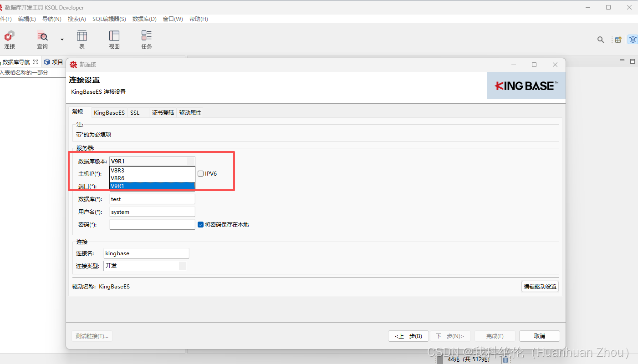Viewport: 638px width, 364px height.
Task: Click the 数据库 field containing test
Action: (152, 199)
